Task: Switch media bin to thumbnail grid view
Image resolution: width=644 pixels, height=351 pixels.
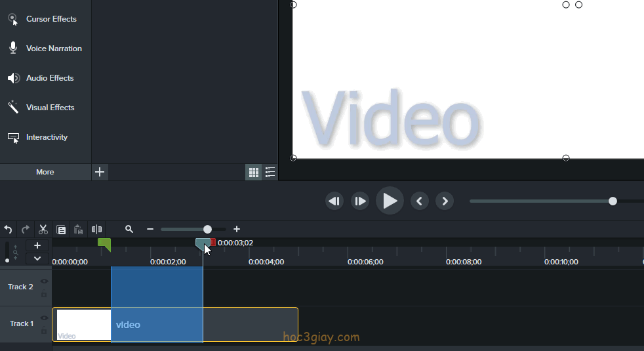Action: coord(253,173)
